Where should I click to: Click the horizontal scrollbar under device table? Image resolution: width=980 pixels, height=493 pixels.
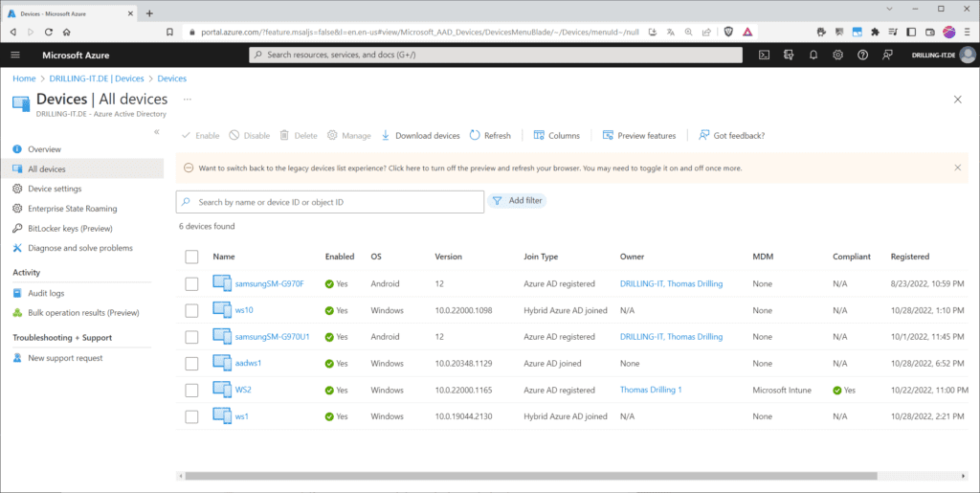click(531, 476)
